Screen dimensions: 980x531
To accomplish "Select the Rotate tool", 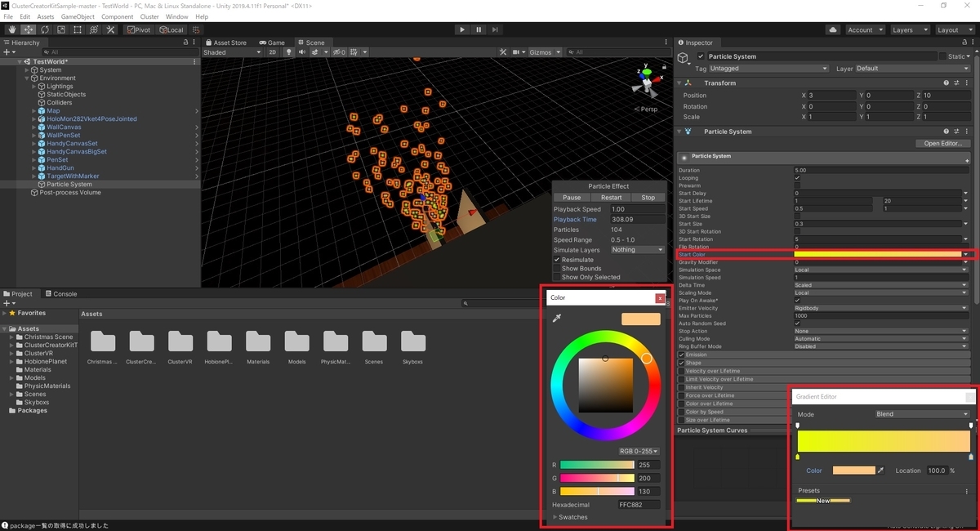I will pyautogui.click(x=44, y=30).
